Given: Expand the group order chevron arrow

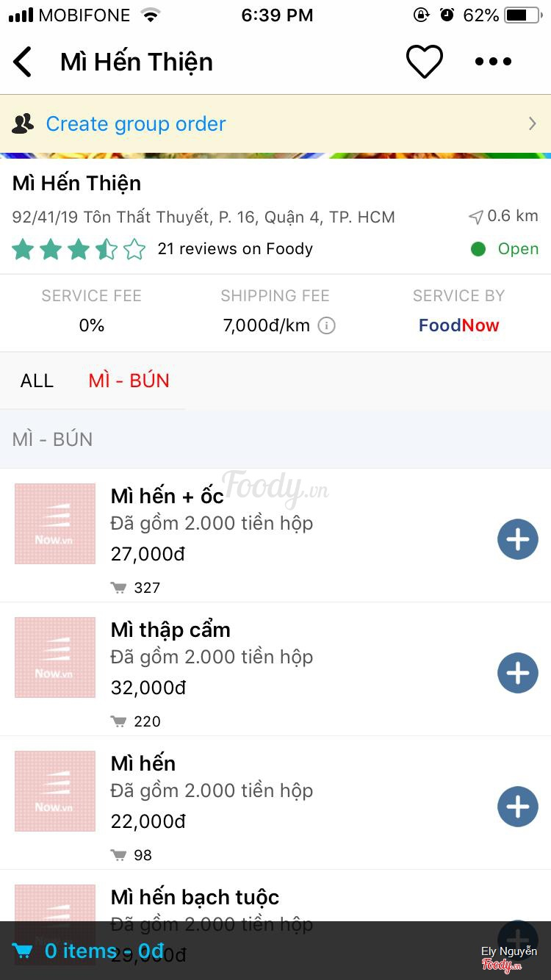Looking at the screenshot, I should click(533, 123).
